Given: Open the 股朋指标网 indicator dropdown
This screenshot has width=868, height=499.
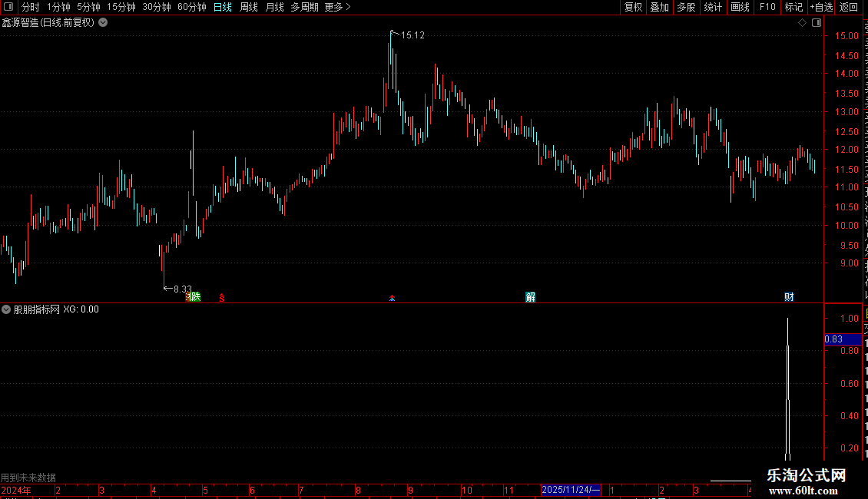Looking at the screenshot, I should coord(6,310).
